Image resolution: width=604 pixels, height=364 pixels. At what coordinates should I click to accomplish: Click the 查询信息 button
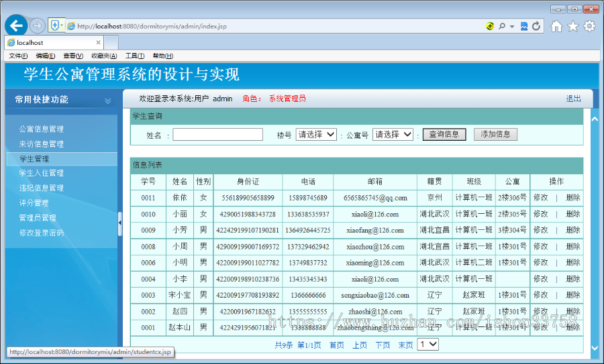coord(444,134)
